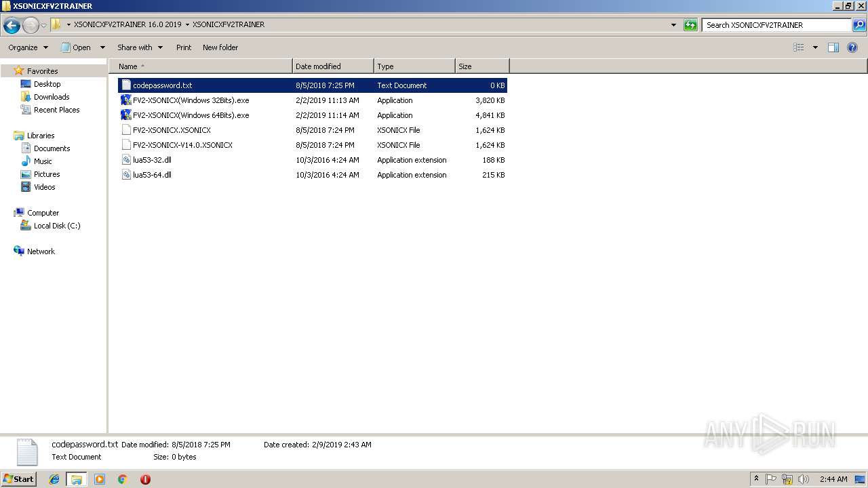Image resolution: width=868 pixels, height=488 pixels.
Task: Launch Windows Media Player from taskbar
Action: (x=100, y=479)
